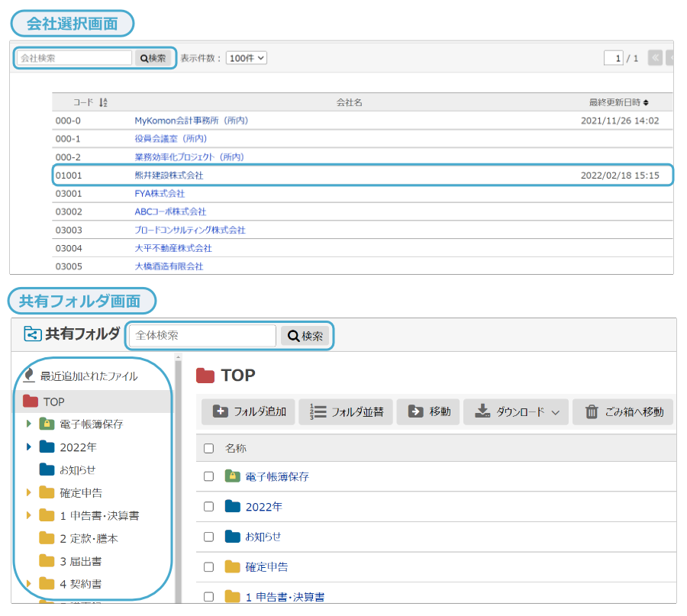Open the 表示件数 100件 dropdown
687x616 pixels.
coord(246,58)
